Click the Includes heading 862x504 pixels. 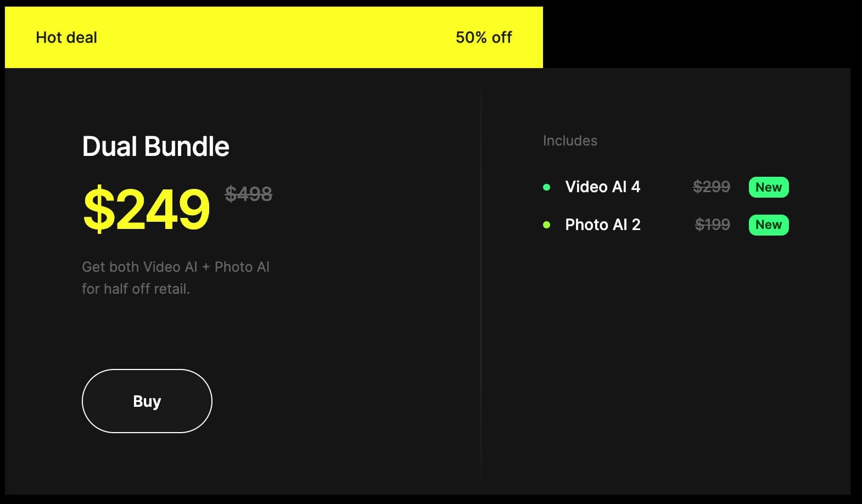[570, 141]
